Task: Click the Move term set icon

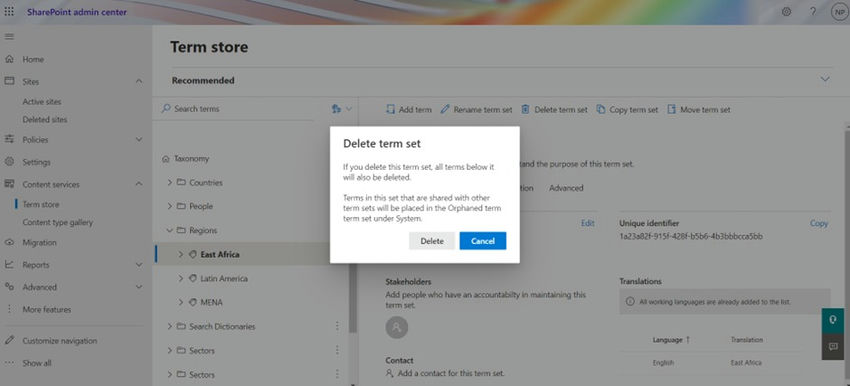Action: 671,109
